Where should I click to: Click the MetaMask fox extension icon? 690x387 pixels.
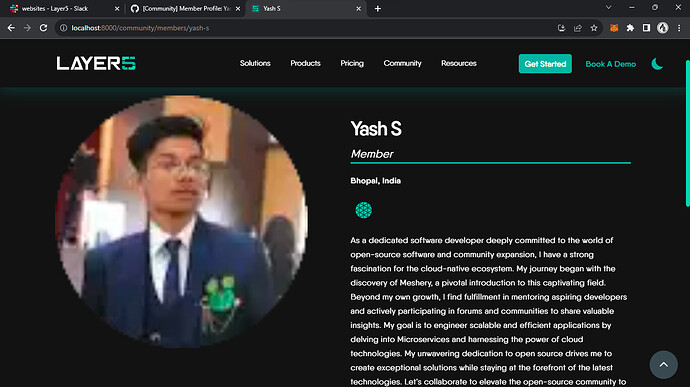click(614, 28)
